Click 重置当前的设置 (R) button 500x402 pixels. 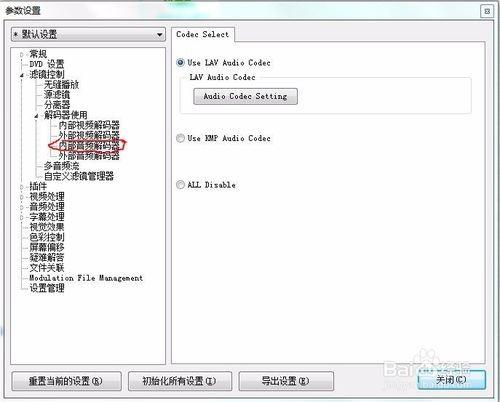[x=66, y=381]
